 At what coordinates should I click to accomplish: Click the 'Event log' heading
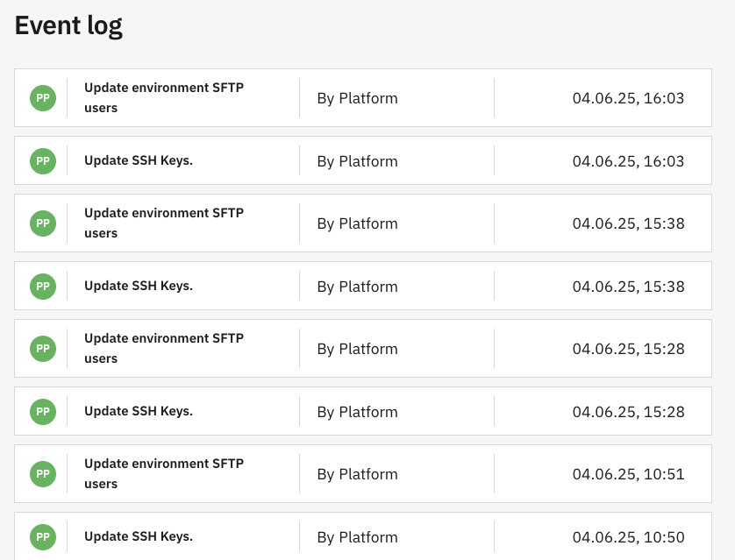[x=68, y=26]
